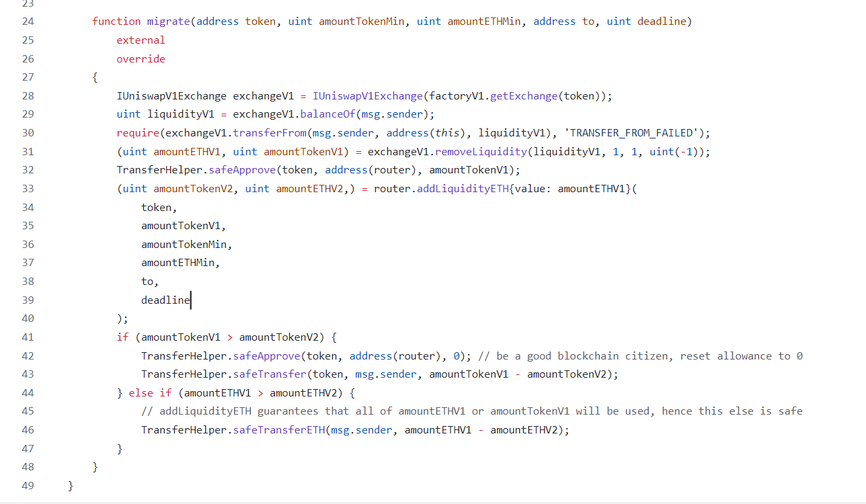This screenshot has width=866, height=504.
Task: Click line number 41 in the gutter
Action: [x=28, y=337]
